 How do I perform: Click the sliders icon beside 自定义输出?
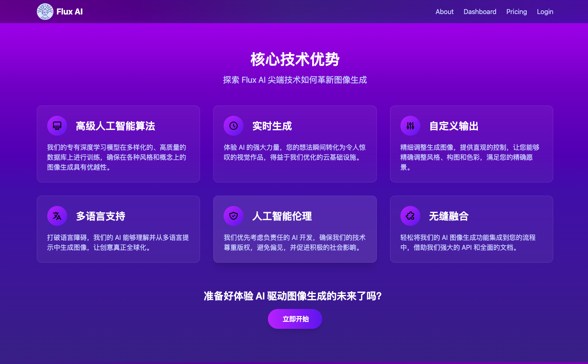pyautogui.click(x=410, y=126)
